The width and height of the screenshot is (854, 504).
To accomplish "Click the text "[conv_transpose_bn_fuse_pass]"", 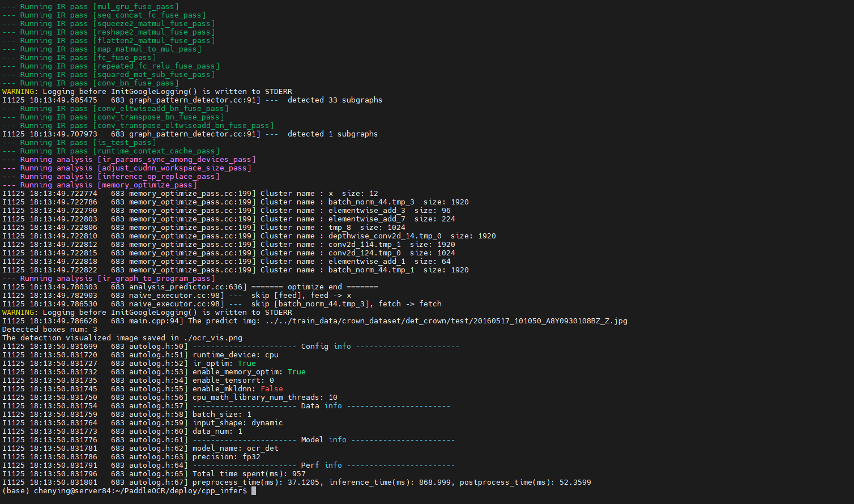I will 159,117.
